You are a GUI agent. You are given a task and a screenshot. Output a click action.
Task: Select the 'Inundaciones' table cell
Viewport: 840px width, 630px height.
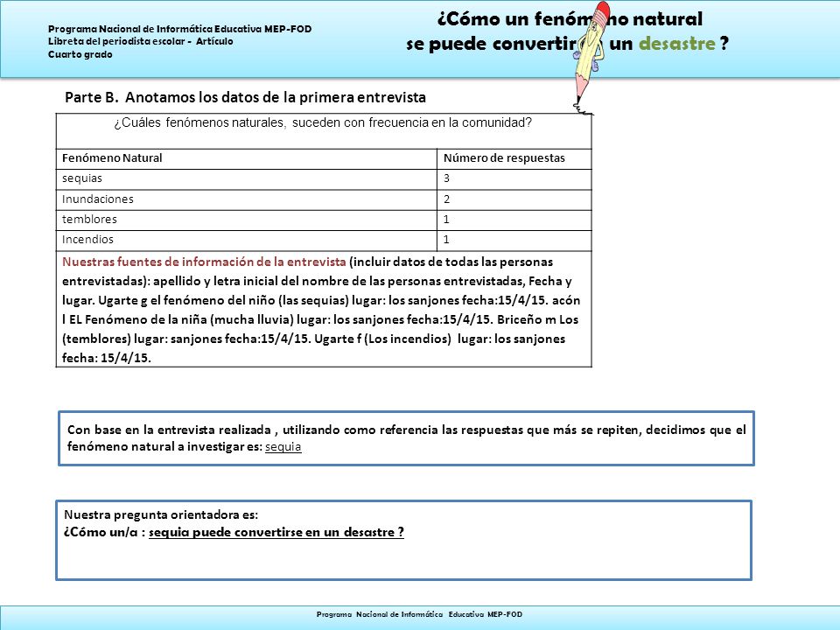(x=247, y=199)
